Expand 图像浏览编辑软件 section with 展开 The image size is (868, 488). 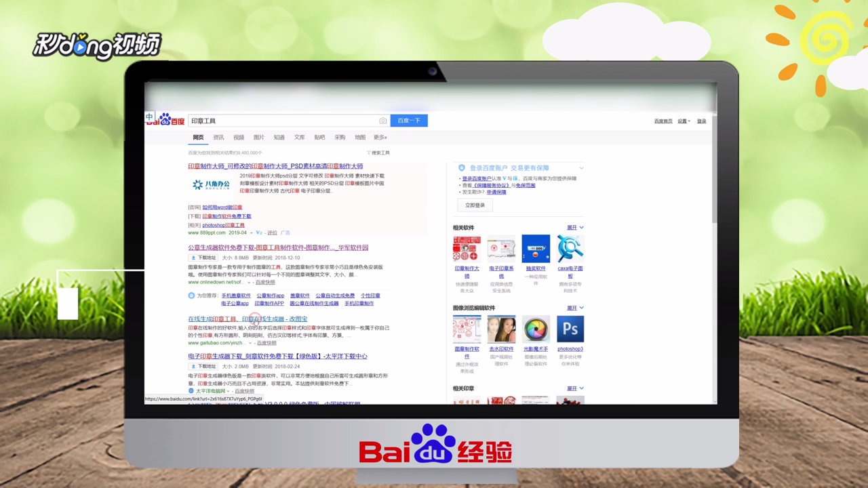point(575,308)
